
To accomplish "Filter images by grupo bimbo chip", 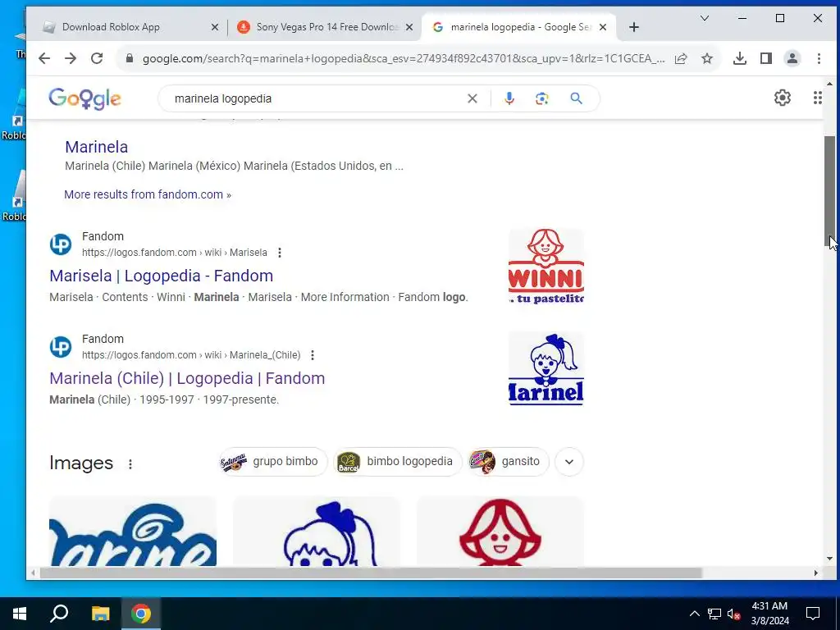I will [x=273, y=462].
